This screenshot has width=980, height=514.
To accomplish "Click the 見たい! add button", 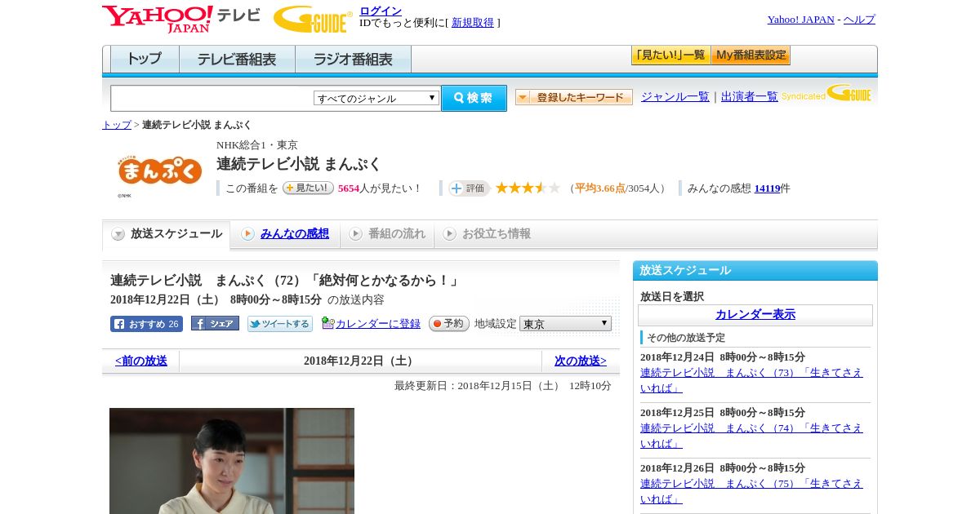I will [x=308, y=188].
